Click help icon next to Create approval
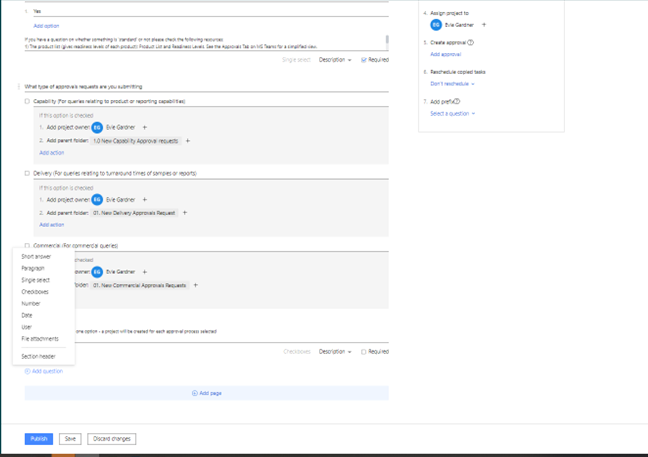 pos(471,43)
